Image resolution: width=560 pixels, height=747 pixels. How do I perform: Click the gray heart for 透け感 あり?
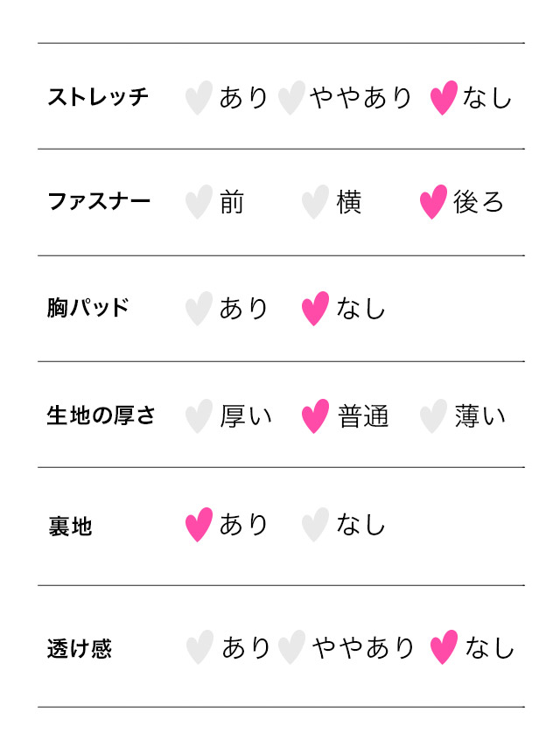click(199, 647)
